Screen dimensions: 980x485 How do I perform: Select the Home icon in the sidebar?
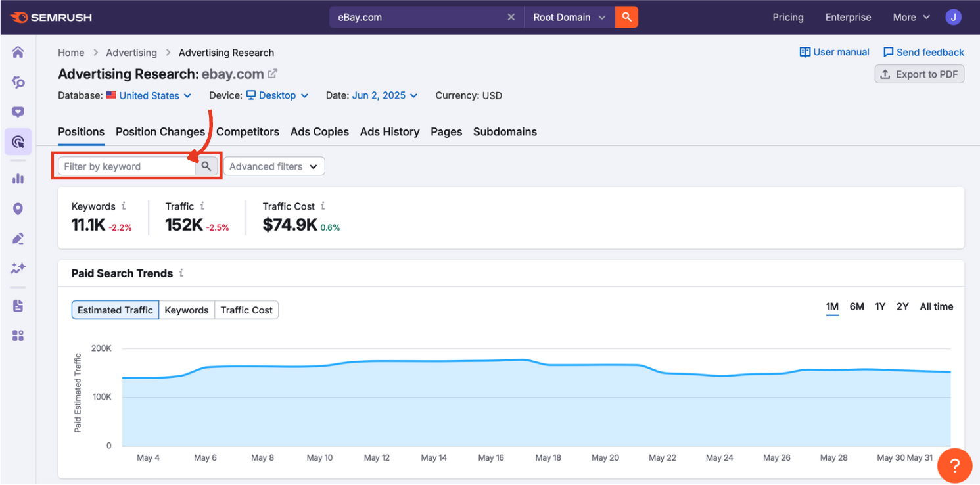click(18, 51)
